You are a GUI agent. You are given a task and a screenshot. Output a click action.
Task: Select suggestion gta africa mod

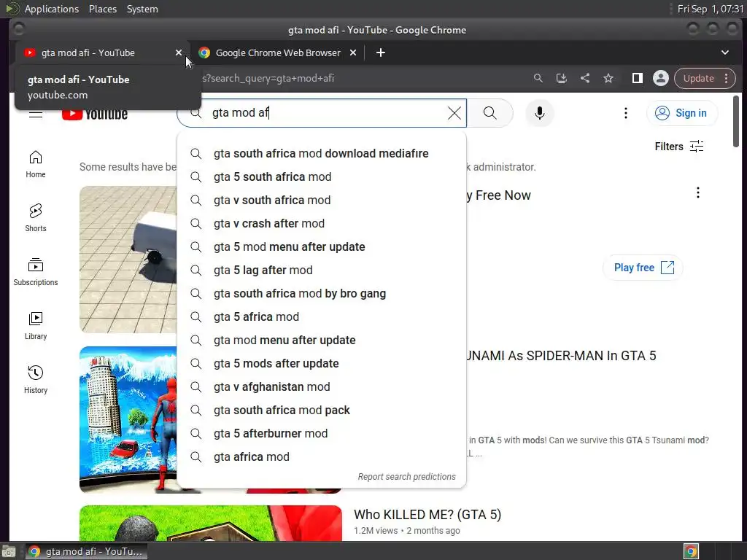pos(322,456)
